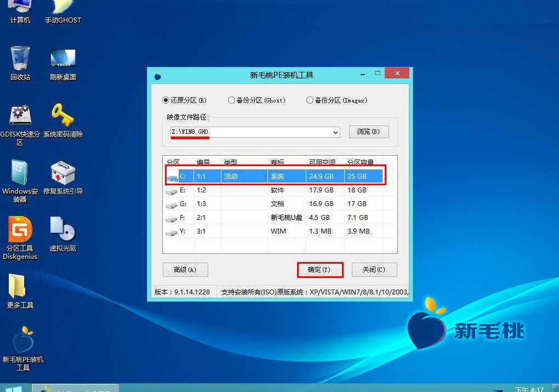
Task: Launch GDISK快速分区 tool icon
Action: [x=20, y=125]
